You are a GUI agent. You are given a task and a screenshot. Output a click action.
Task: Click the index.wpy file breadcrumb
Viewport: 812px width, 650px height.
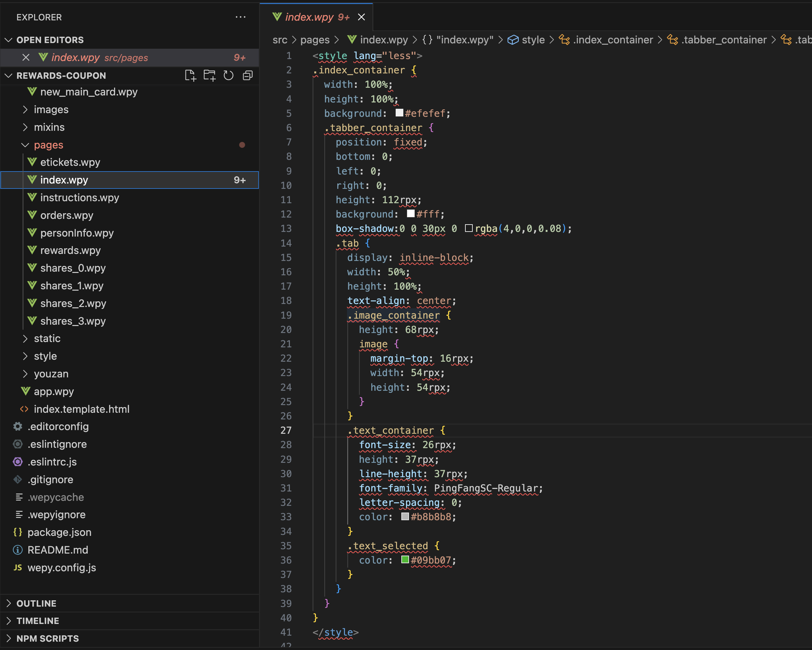point(378,40)
